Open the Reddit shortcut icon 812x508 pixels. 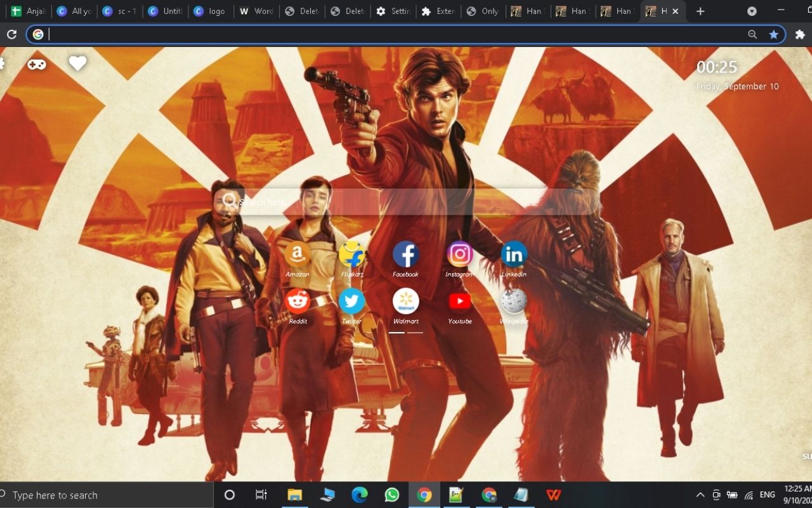tap(297, 301)
